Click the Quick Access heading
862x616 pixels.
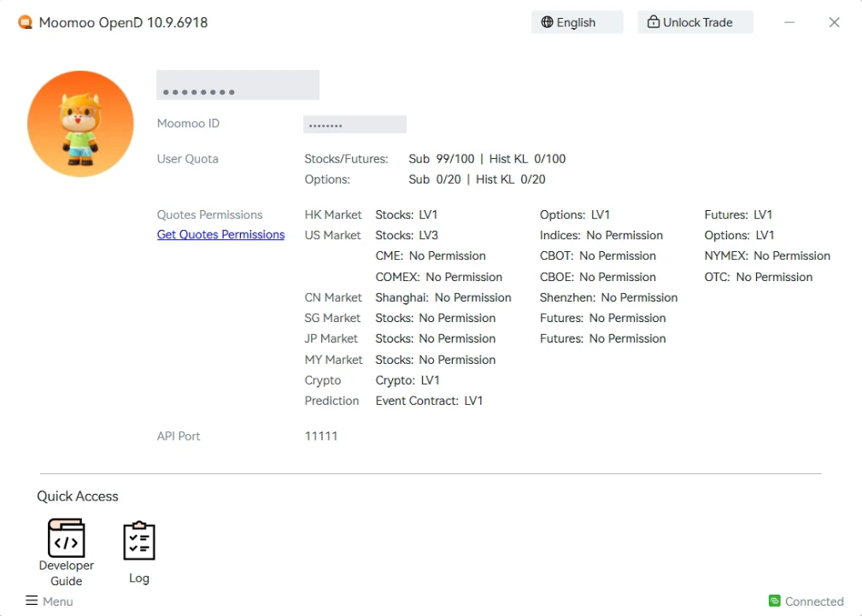78,496
